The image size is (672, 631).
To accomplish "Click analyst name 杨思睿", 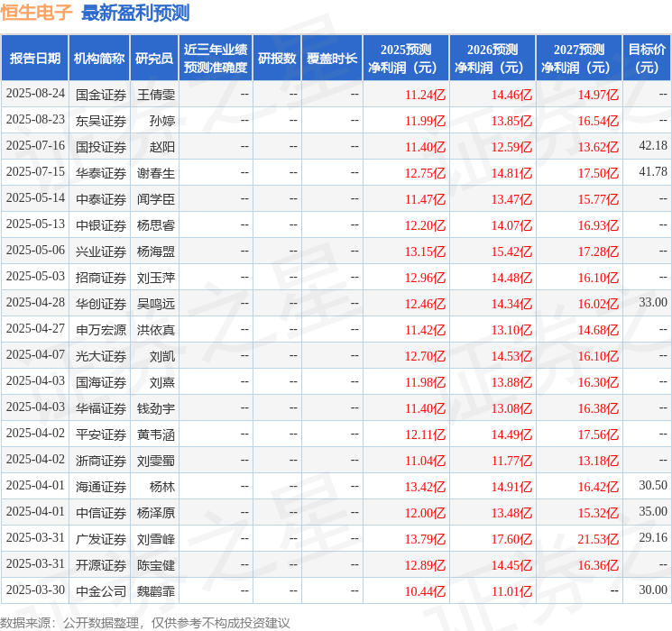I will click(156, 225).
